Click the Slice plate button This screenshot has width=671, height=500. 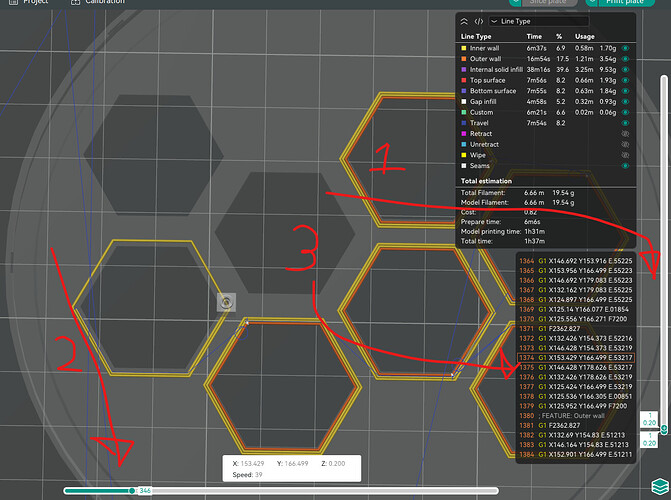549,2
